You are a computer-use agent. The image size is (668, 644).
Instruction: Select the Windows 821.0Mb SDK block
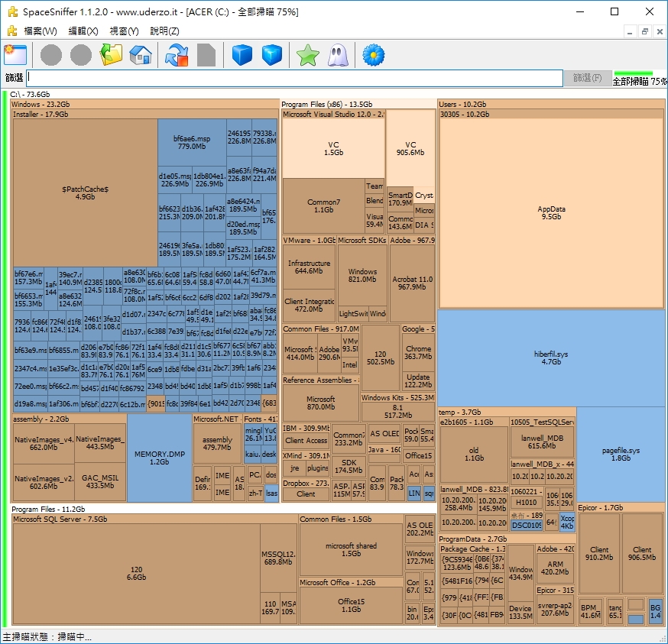(362, 276)
